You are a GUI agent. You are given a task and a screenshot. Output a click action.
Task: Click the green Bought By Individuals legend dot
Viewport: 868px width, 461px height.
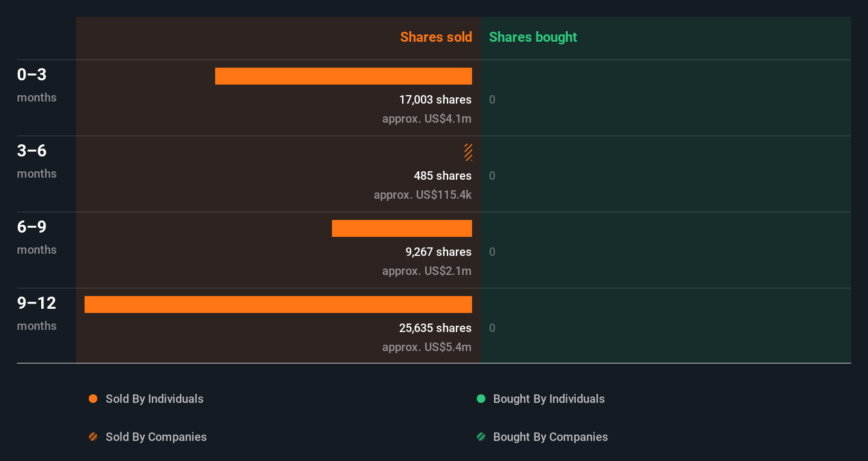[x=481, y=399]
